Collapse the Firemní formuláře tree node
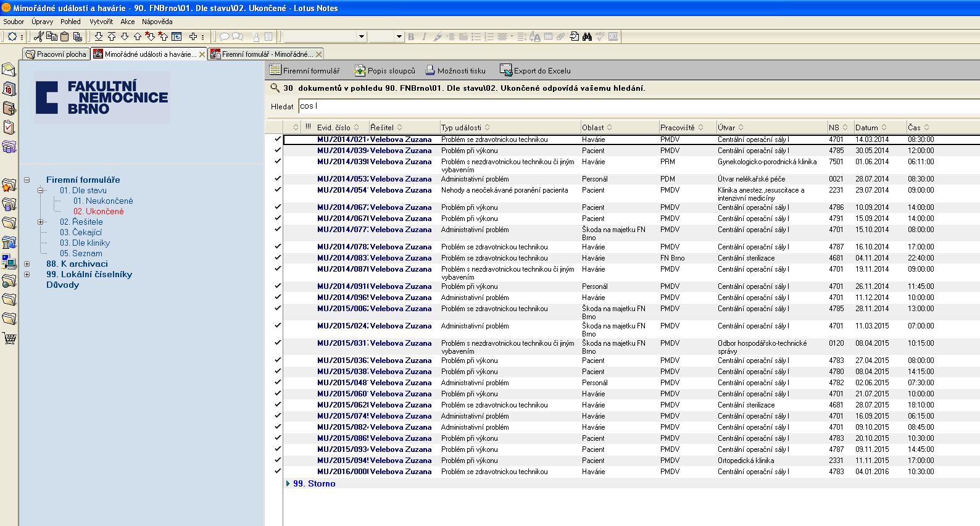The image size is (980, 526). [x=27, y=180]
